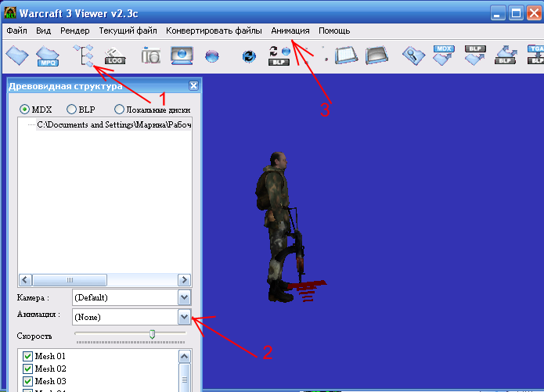Screen dimensions: 544x392
Task: Open the Рендер menu
Action: point(75,31)
